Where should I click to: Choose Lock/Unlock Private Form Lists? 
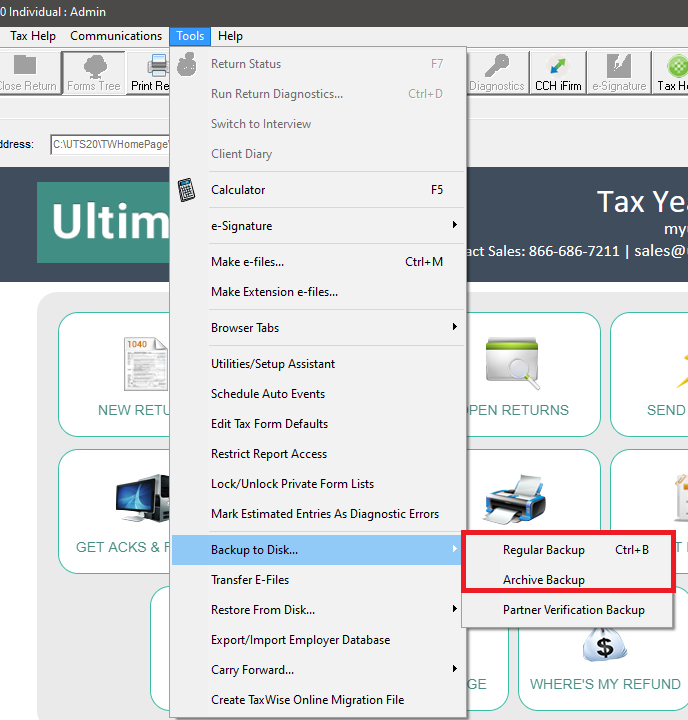click(x=318, y=484)
